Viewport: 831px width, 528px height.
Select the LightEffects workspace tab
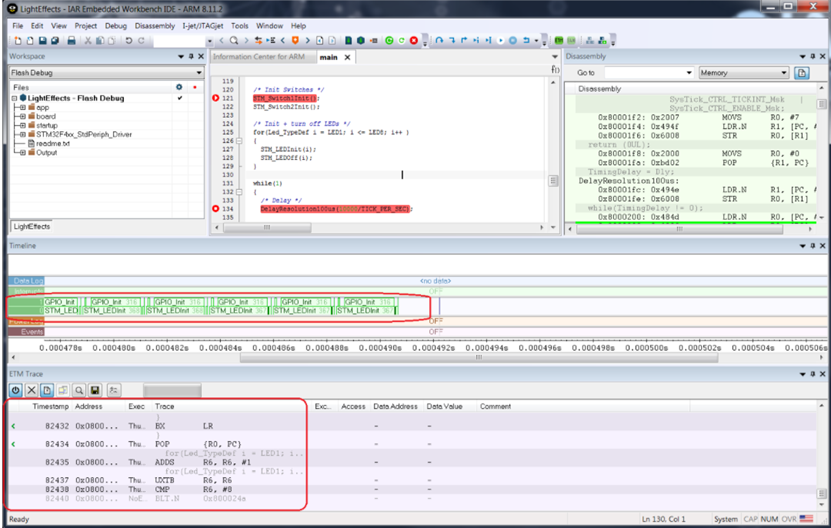point(32,226)
